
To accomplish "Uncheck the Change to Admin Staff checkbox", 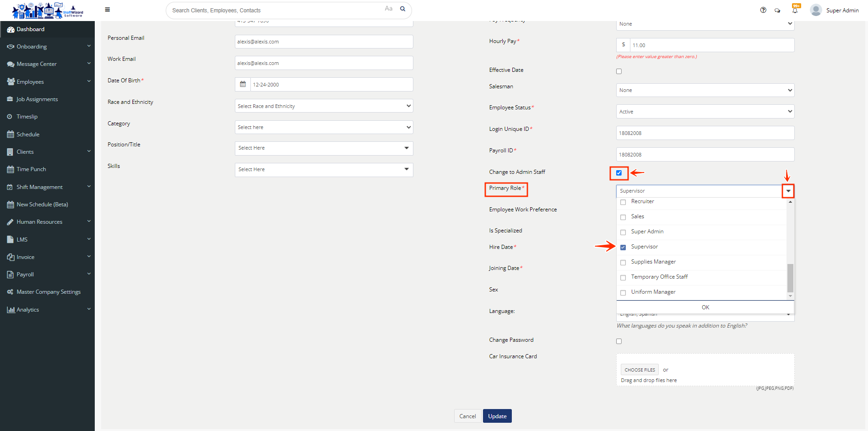I will click(619, 173).
